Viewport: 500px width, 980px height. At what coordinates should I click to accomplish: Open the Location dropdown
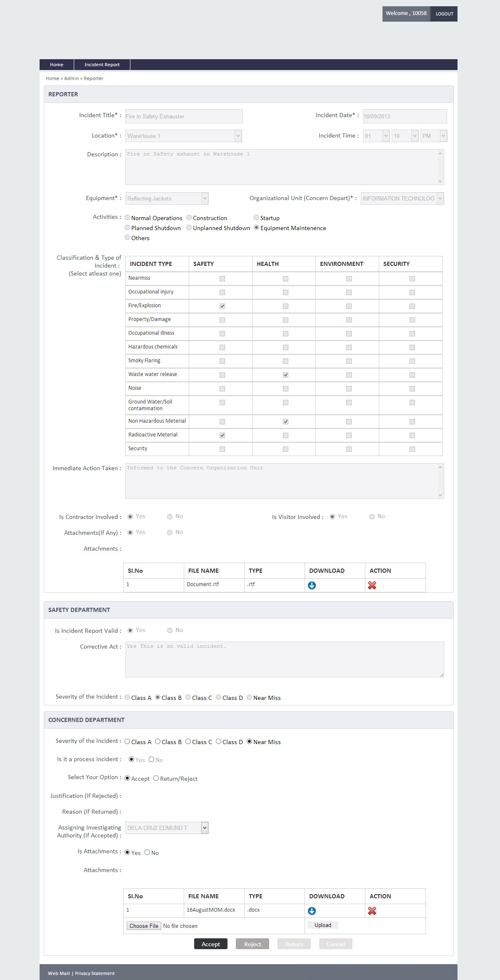(x=184, y=136)
